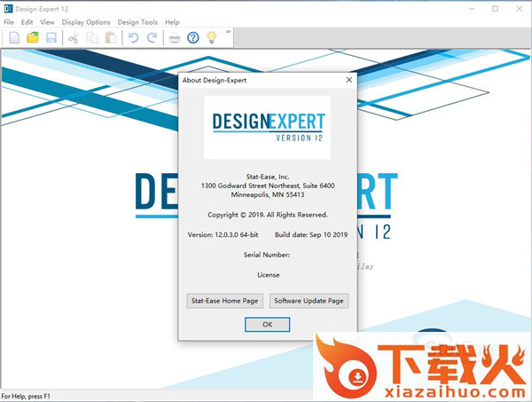Screen dimensions: 532x402
Task: Click the Copy toolbar icon
Action: (92, 37)
